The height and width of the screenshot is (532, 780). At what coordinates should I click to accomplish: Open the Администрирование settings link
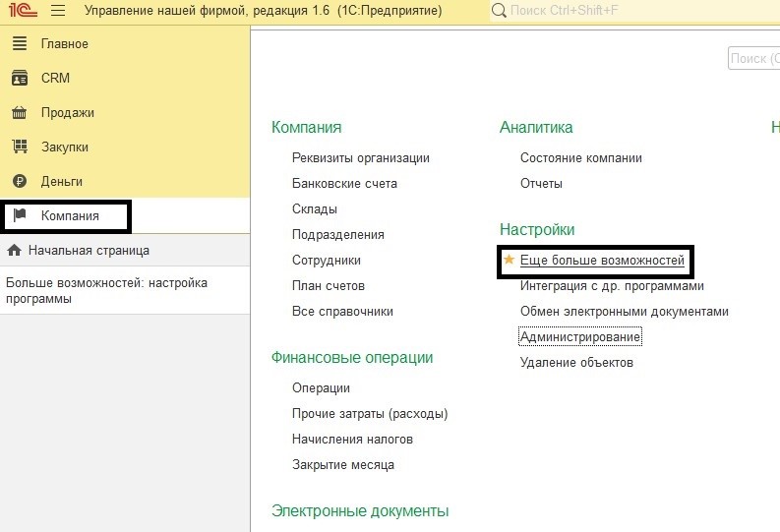point(580,337)
